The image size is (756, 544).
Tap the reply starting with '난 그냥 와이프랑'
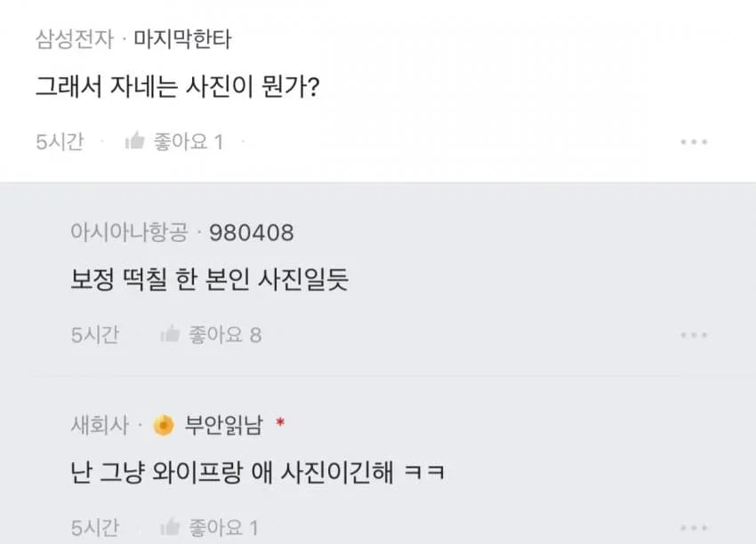point(257,473)
